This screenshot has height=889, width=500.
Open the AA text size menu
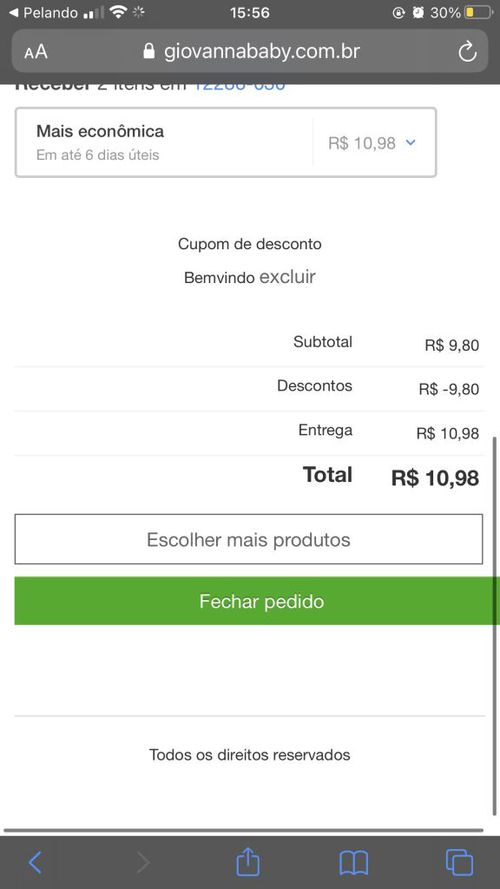tap(36, 52)
